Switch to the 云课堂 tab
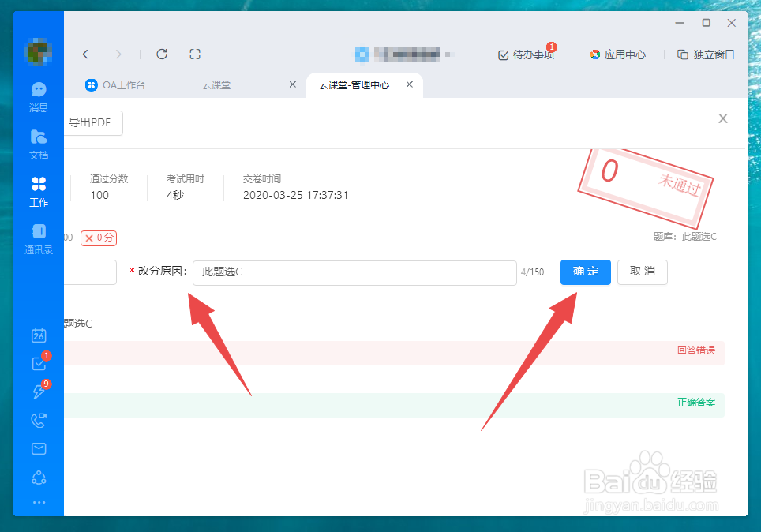 (x=216, y=84)
